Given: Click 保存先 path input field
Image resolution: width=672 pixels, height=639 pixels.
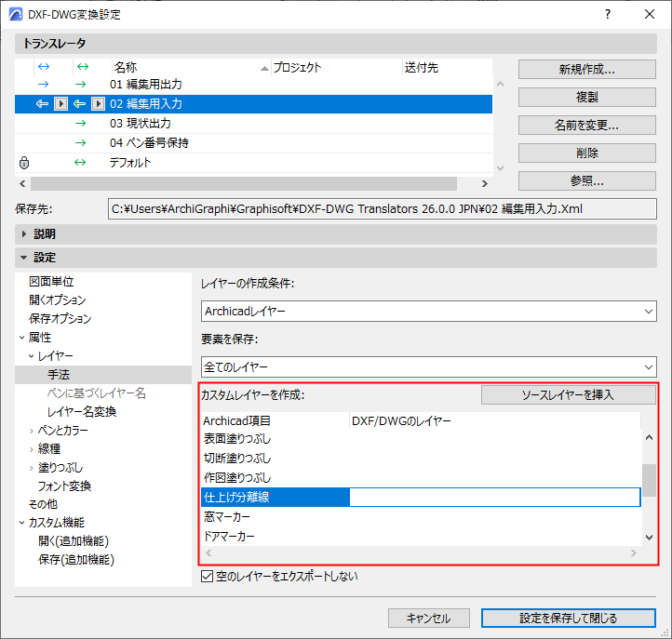Looking at the screenshot, I should [382, 209].
